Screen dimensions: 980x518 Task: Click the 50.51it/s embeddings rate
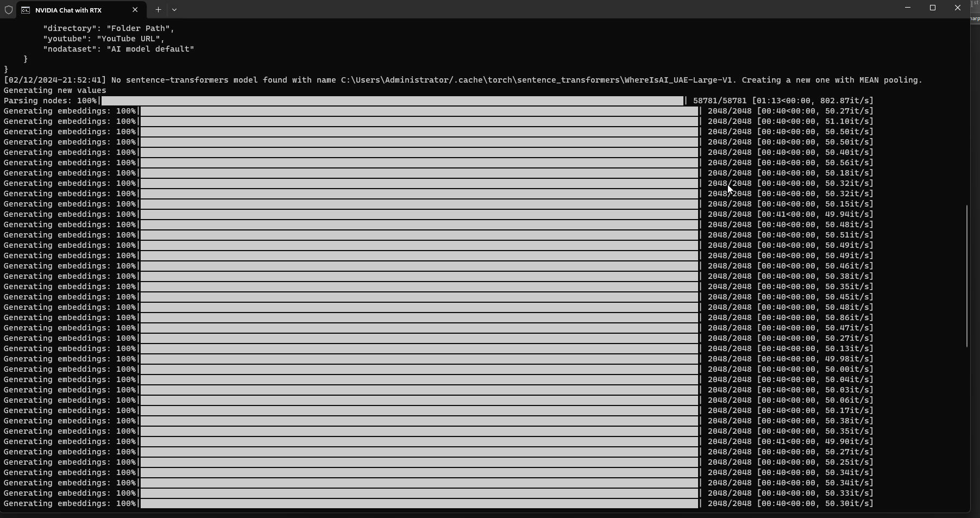pyautogui.click(x=847, y=235)
